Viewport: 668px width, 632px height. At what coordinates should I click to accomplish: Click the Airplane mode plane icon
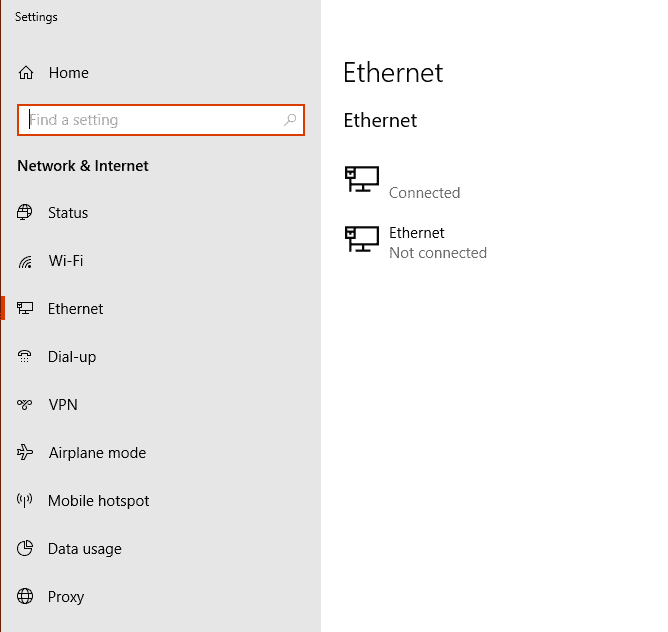pos(25,452)
